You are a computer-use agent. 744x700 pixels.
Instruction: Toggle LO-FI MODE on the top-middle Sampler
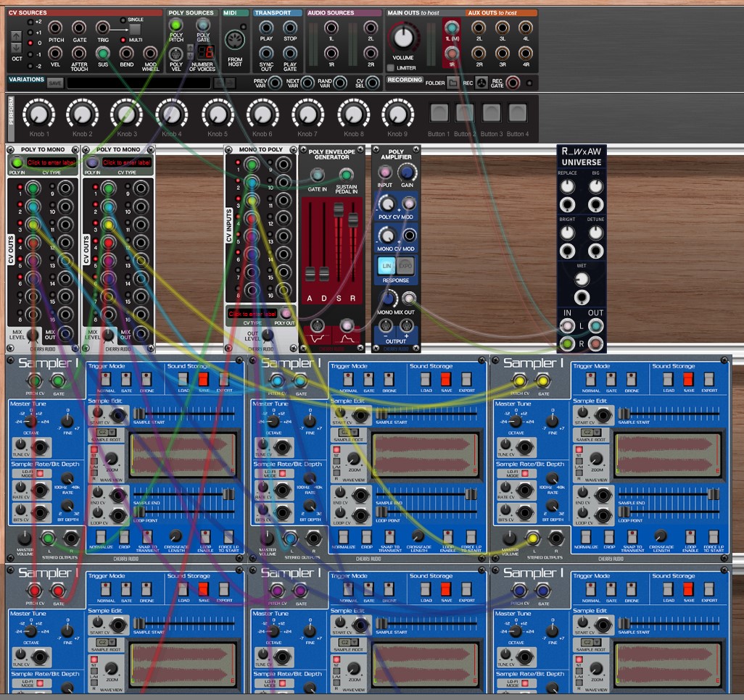pyautogui.click(x=282, y=474)
